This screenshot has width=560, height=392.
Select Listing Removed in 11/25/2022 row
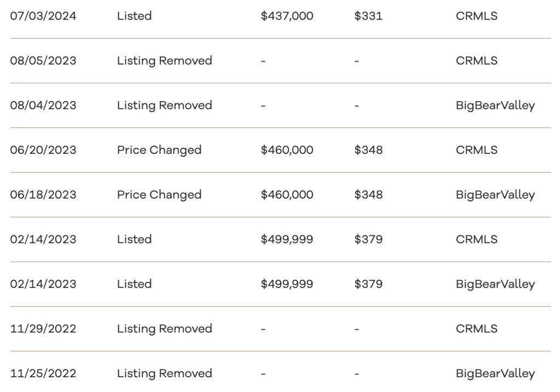pos(164,373)
